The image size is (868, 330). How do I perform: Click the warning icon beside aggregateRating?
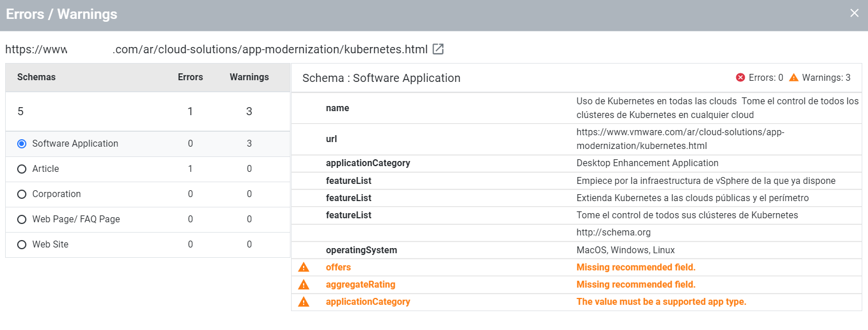pos(304,284)
